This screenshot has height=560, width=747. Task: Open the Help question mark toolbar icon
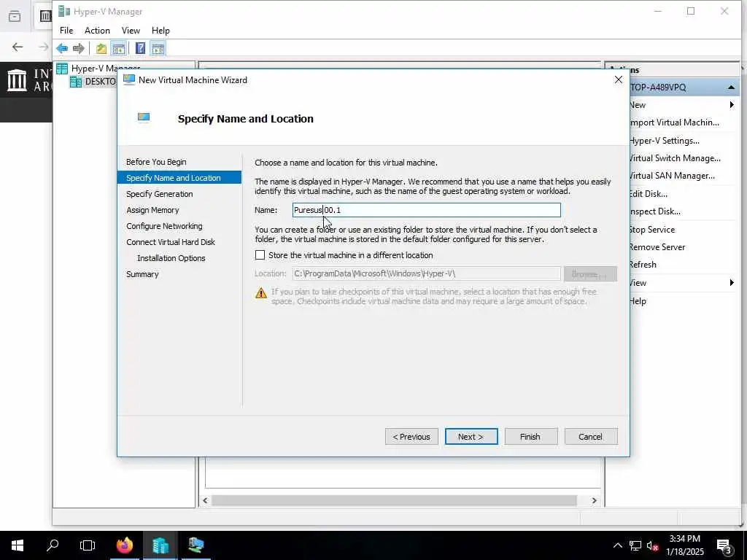140,49
